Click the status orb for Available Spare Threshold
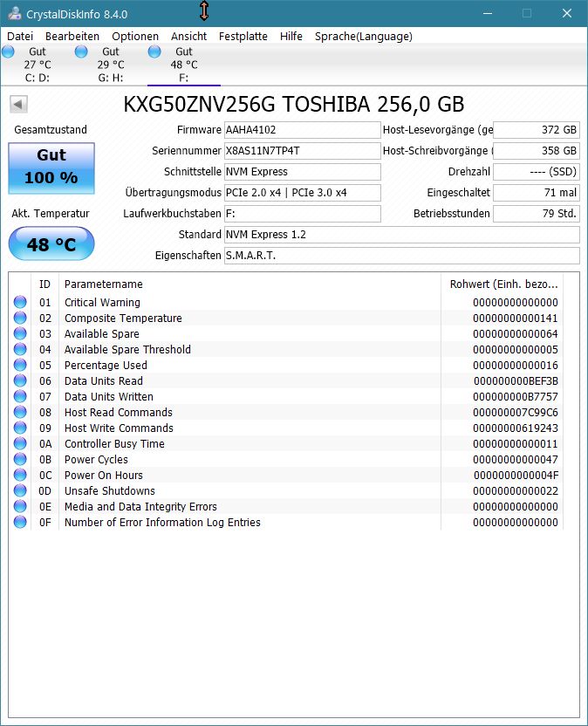 (x=20, y=349)
